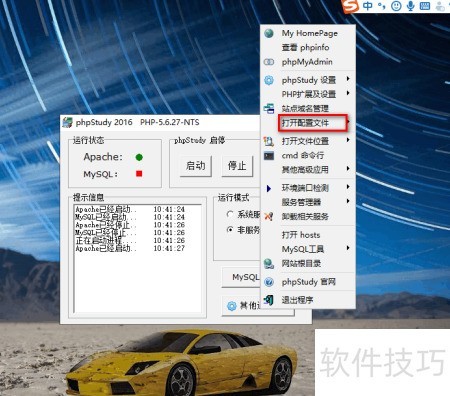Click the 站点域名管理 server icon
450x396 pixels.
click(269, 108)
